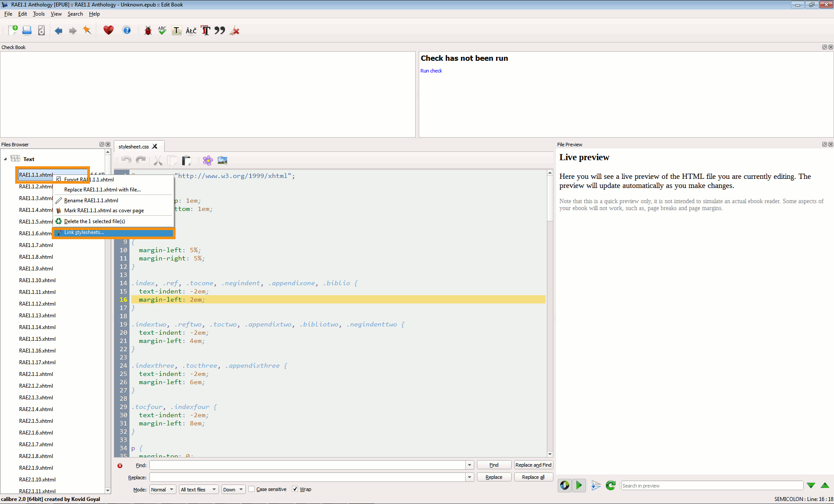Image resolution: width=834 pixels, height=504 pixels.
Task: Run the ABC spell check icon
Action: click(162, 30)
